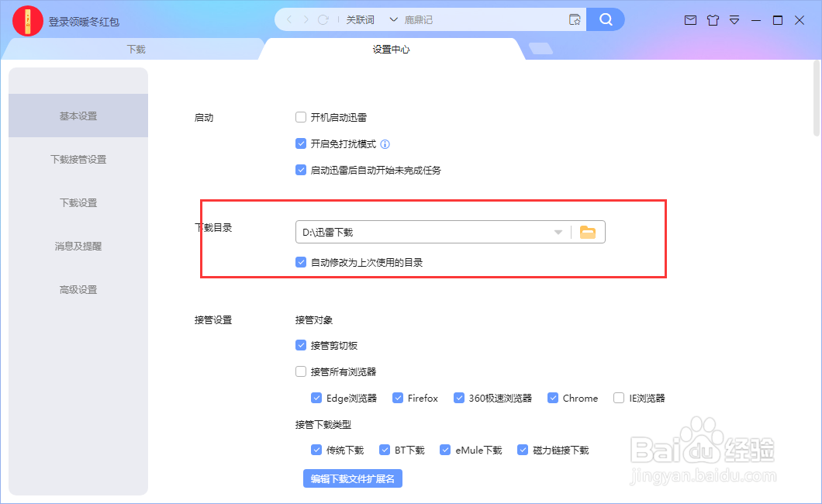Uncheck Firefox checkbox
This screenshot has width=822, height=504.
tap(398, 398)
